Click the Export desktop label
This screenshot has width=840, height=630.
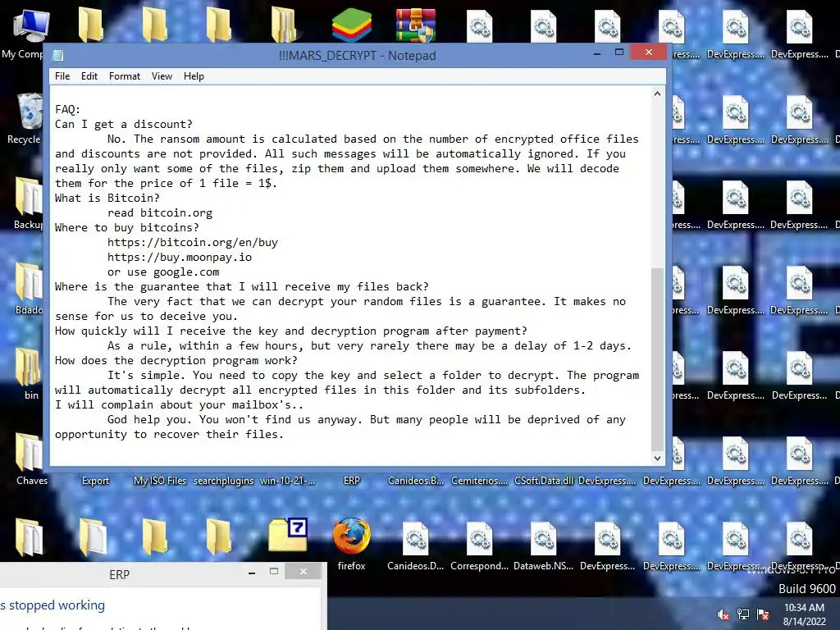pyautogui.click(x=95, y=481)
